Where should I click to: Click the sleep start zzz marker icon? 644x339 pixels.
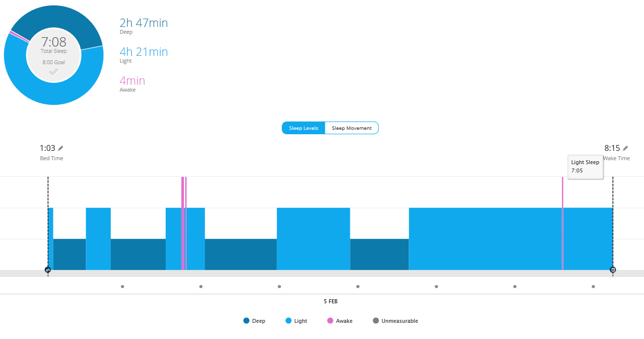coord(48,270)
